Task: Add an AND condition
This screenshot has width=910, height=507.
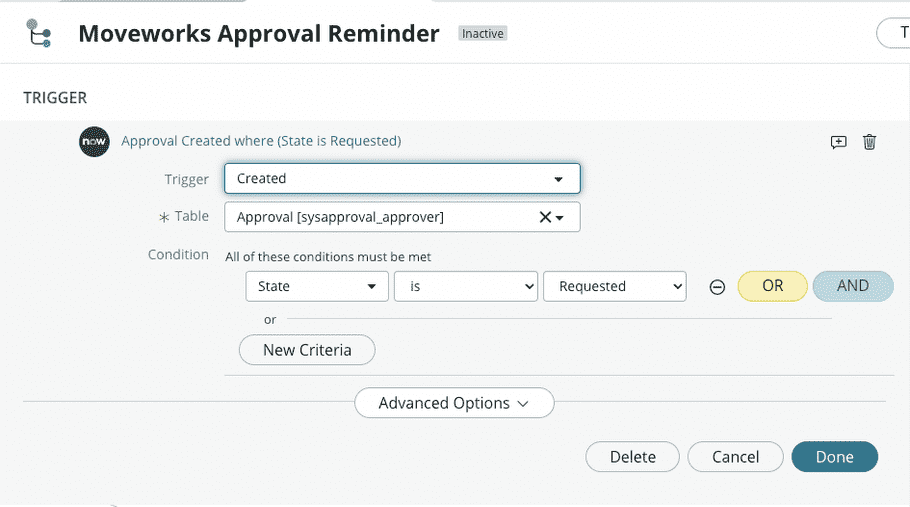Action: (853, 286)
